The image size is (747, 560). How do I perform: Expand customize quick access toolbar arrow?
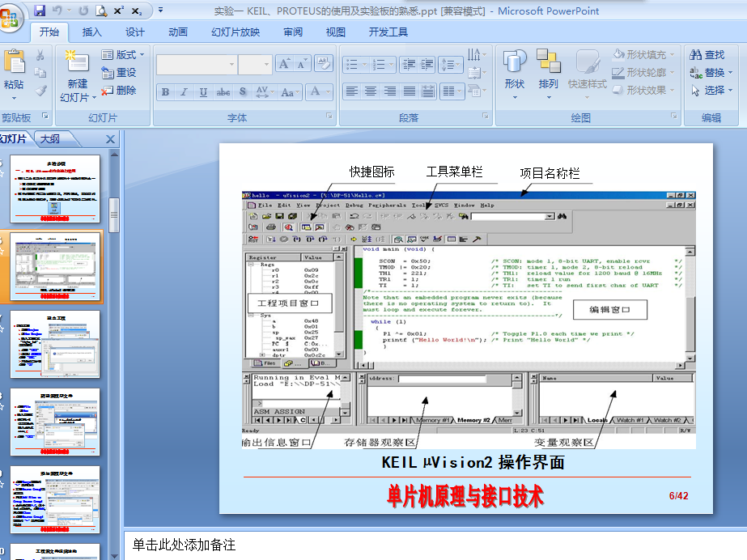[x=160, y=10]
